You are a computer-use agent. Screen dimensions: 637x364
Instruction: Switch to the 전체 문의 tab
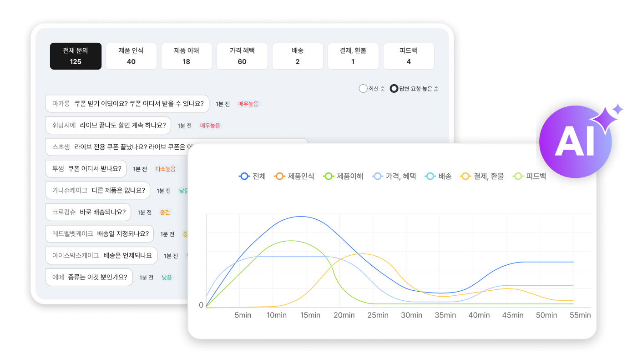[76, 56]
